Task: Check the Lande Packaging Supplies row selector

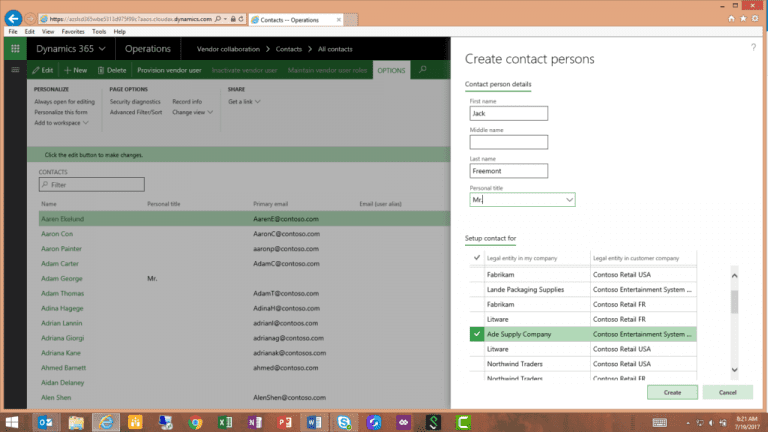Action: (x=477, y=289)
